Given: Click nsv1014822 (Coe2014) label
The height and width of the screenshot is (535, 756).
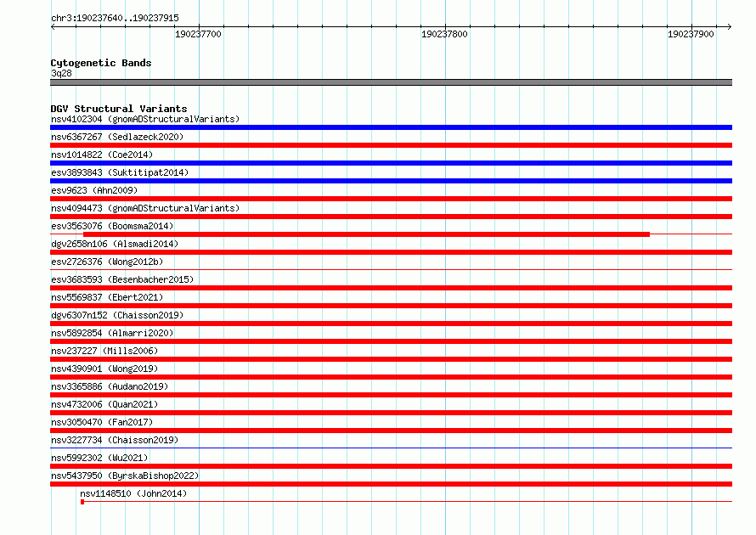Looking at the screenshot, I should coord(102,155).
